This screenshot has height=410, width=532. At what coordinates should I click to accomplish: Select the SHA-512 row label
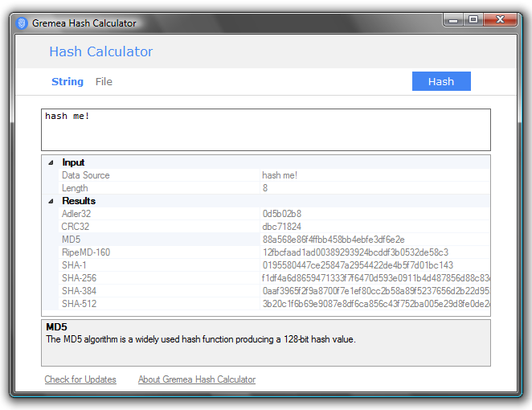tap(79, 304)
